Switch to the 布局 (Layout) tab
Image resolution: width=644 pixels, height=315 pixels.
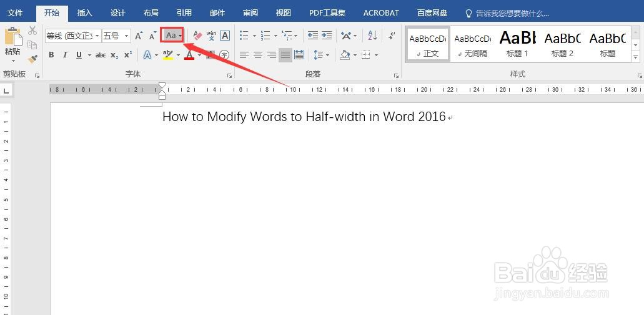coord(151,13)
